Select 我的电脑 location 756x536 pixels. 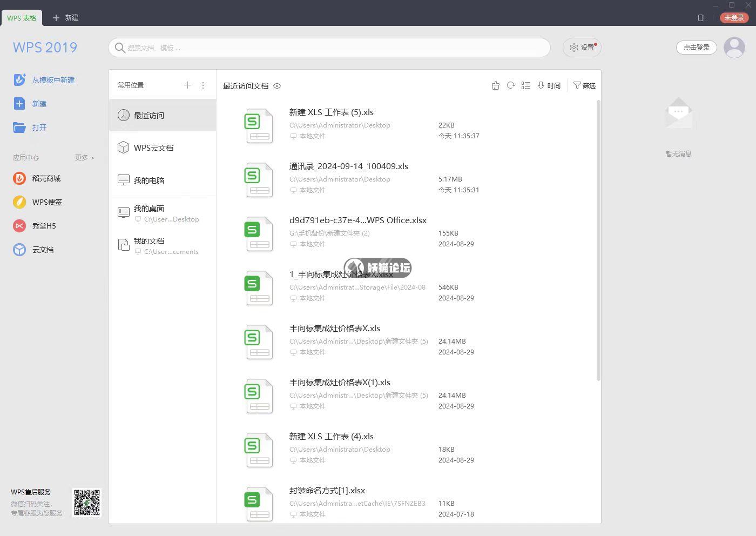[163, 180]
